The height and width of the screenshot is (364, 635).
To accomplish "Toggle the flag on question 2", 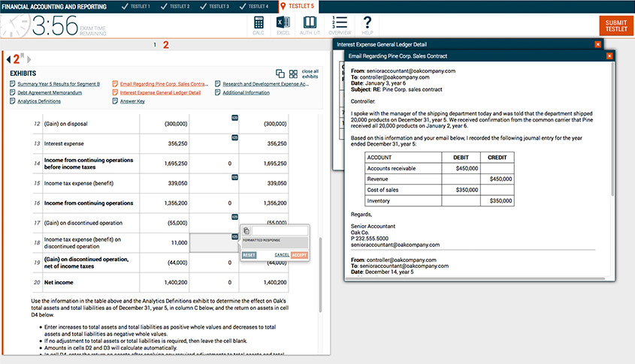I will pyautogui.click(x=23, y=56).
